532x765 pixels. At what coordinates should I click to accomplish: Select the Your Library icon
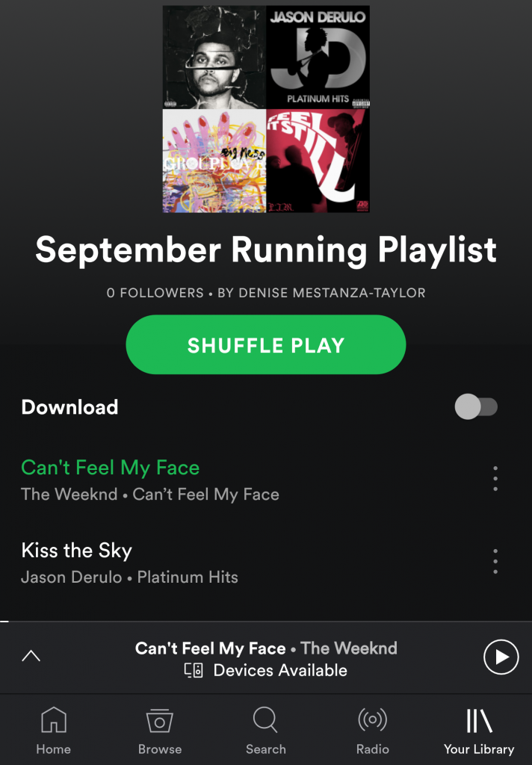(479, 720)
